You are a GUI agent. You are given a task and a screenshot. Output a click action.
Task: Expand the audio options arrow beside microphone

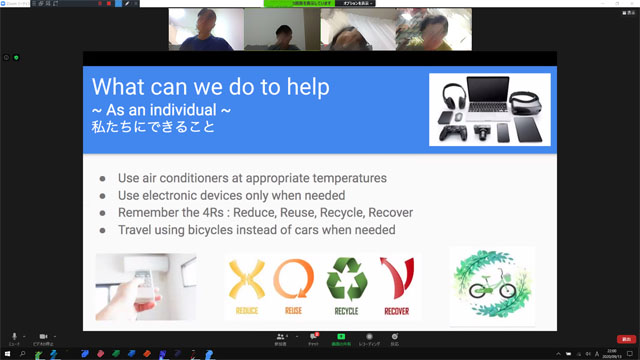(x=24, y=337)
